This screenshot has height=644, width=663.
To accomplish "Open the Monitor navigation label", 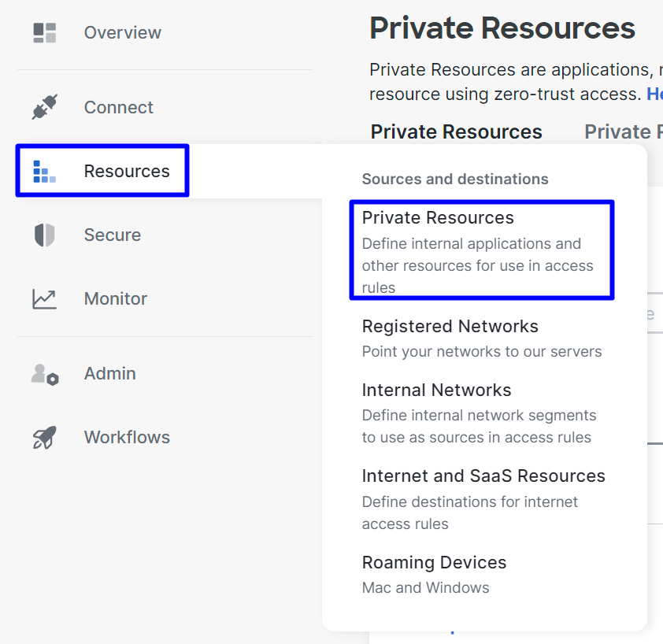I will (116, 299).
